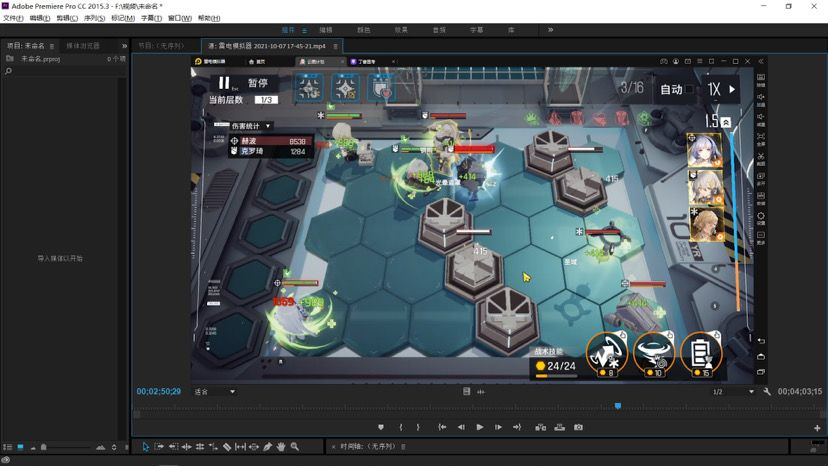
Task: Step forward one frame
Action: tap(498, 427)
